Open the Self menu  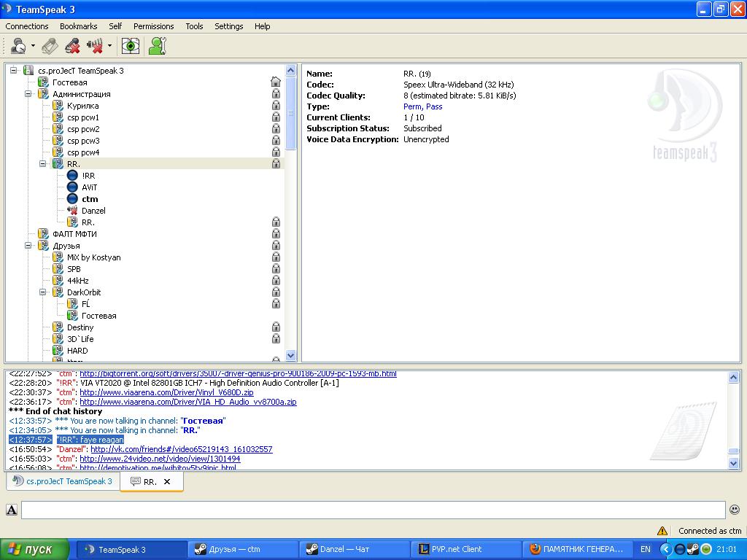(115, 26)
